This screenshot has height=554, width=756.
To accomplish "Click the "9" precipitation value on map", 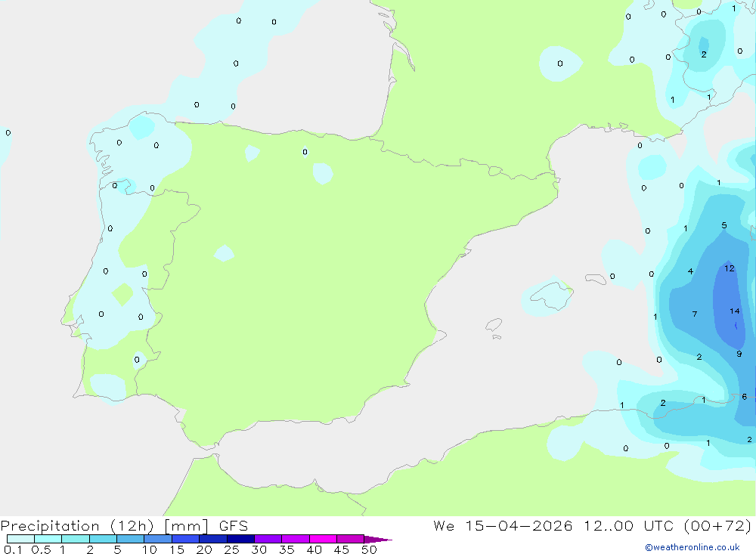I will (739, 354).
